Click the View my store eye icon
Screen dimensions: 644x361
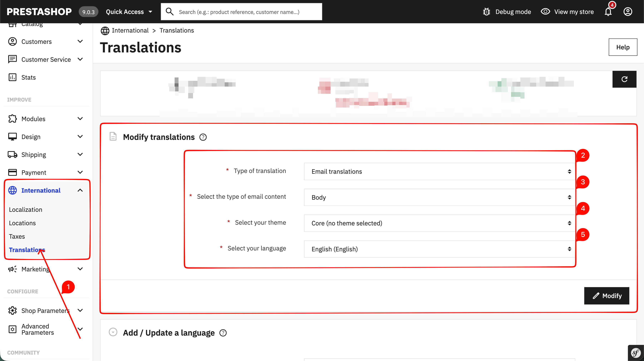(545, 12)
